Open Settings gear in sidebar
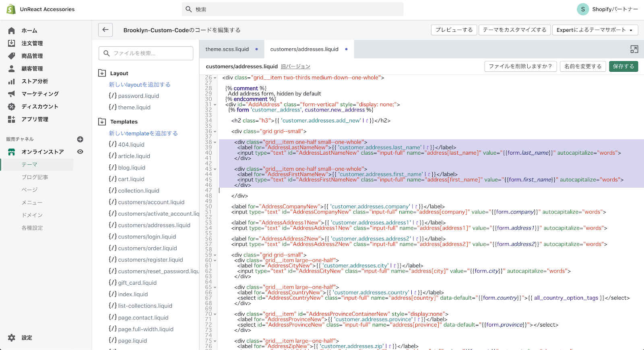 tap(12, 338)
